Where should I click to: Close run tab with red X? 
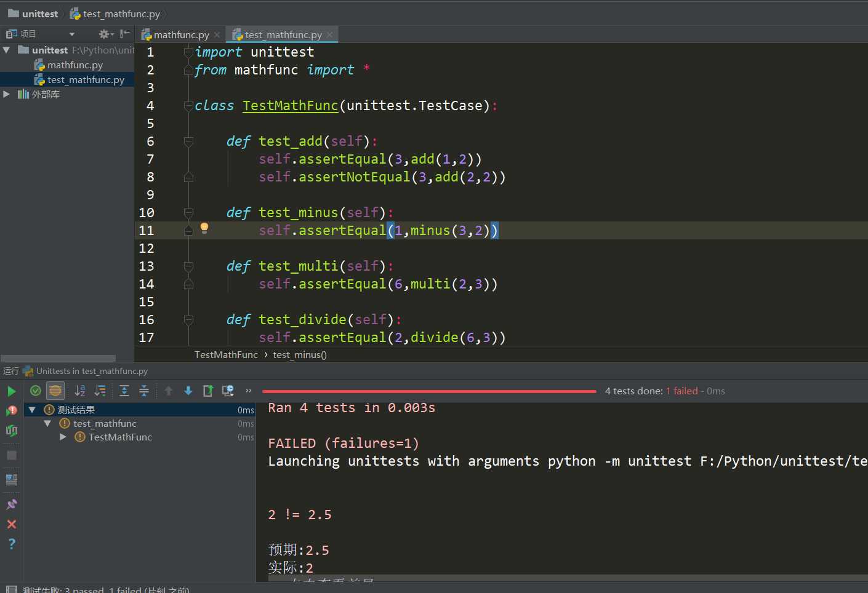pos(11,524)
